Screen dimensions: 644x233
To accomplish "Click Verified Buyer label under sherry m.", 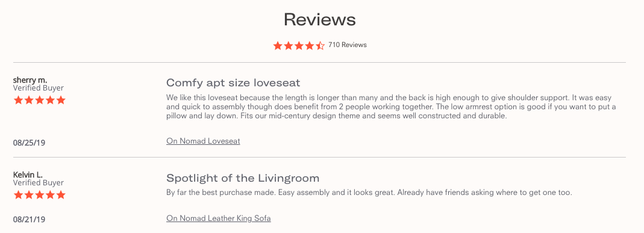I will (x=39, y=88).
